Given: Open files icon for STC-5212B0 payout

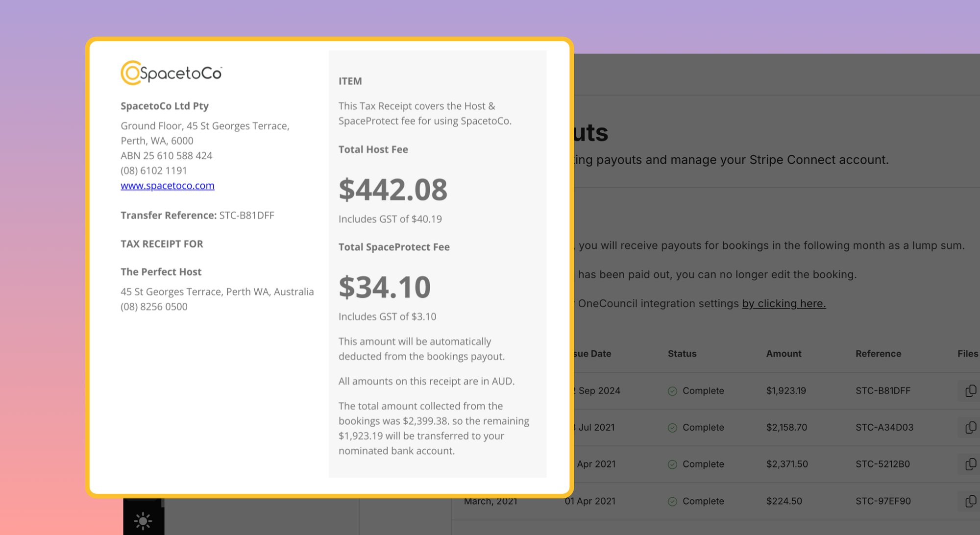Looking at the screenshot, I should [970, 464].
